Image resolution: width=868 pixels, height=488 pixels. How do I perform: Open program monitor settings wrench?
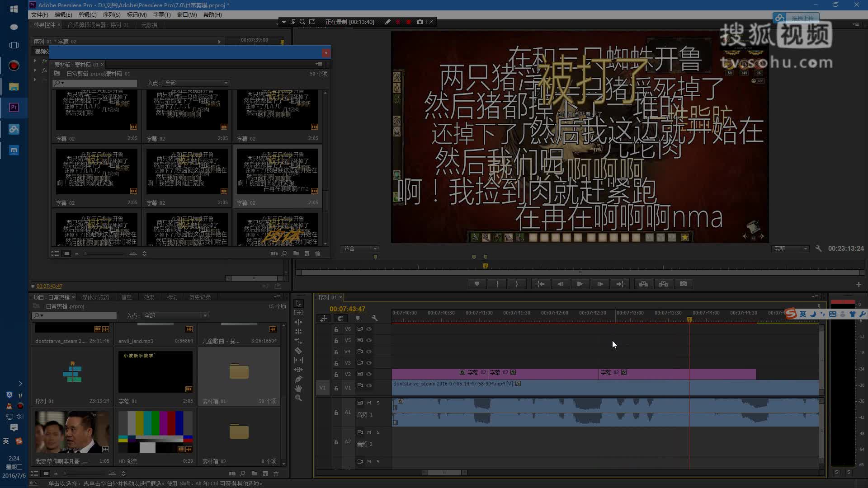point(818,249)
